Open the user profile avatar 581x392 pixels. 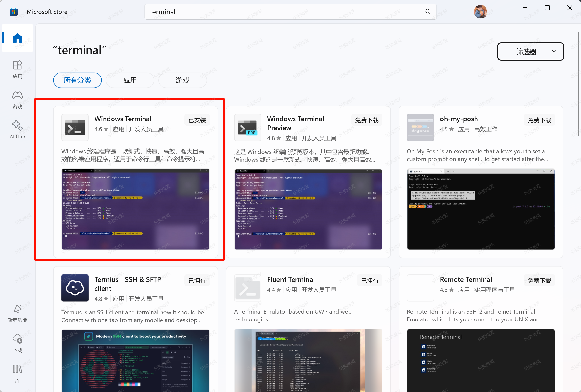click(x=480, y=12)
